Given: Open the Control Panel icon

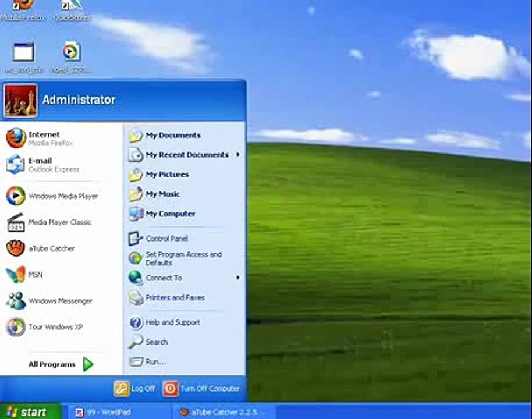Looking at the screenshot, I should tap(136, 239).
